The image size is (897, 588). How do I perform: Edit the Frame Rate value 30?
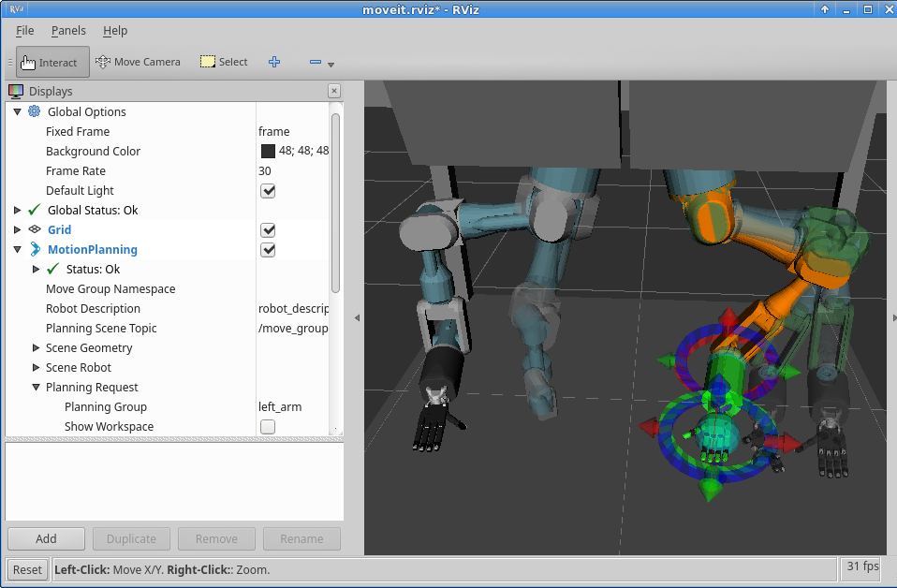pos(265,171)
